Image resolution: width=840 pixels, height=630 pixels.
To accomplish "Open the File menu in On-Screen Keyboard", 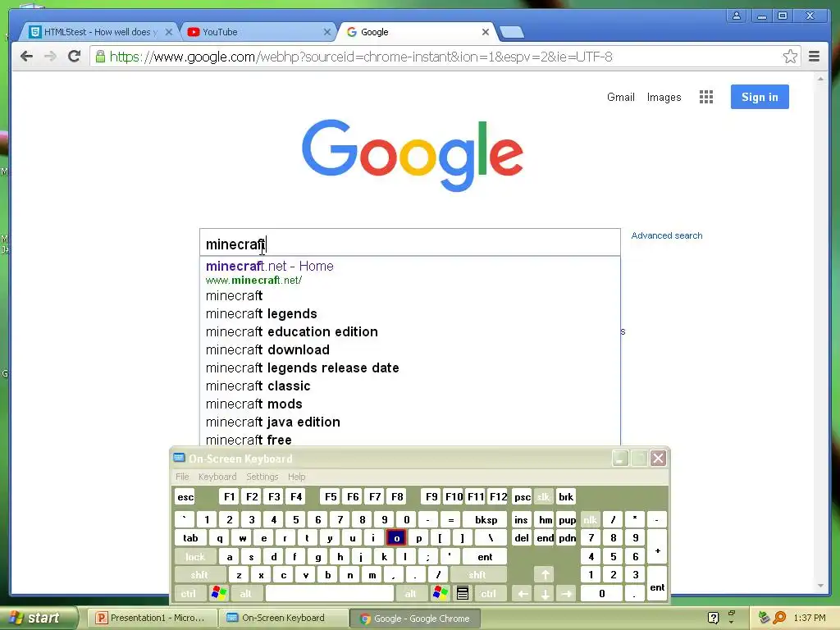I will pyautogui.click(x=182, y=477).
